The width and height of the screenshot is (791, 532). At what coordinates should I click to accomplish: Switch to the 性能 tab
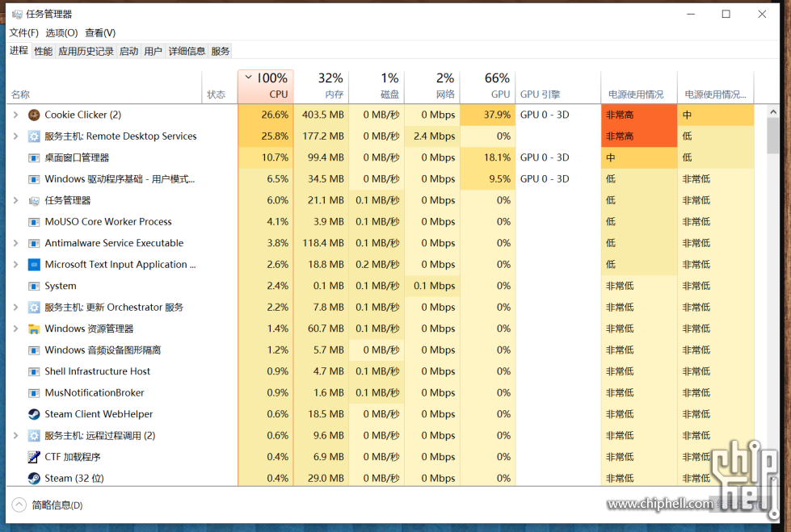[43, 52]
